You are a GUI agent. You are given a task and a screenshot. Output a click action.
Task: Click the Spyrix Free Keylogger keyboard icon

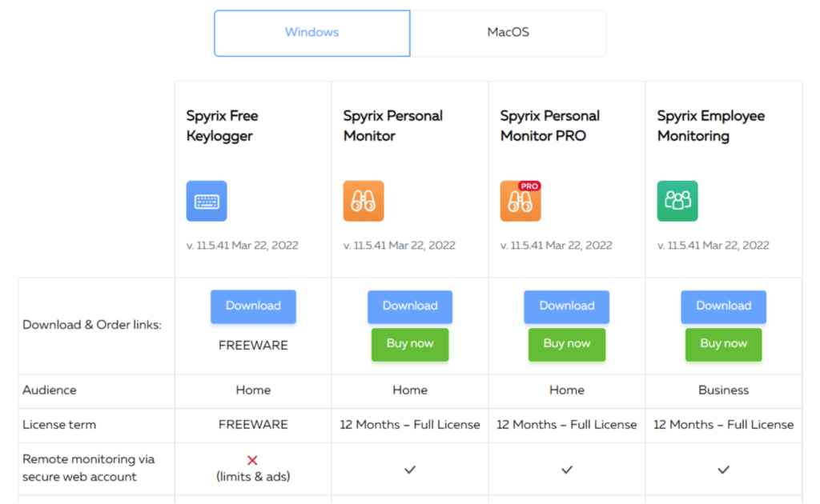coord(207,201)
